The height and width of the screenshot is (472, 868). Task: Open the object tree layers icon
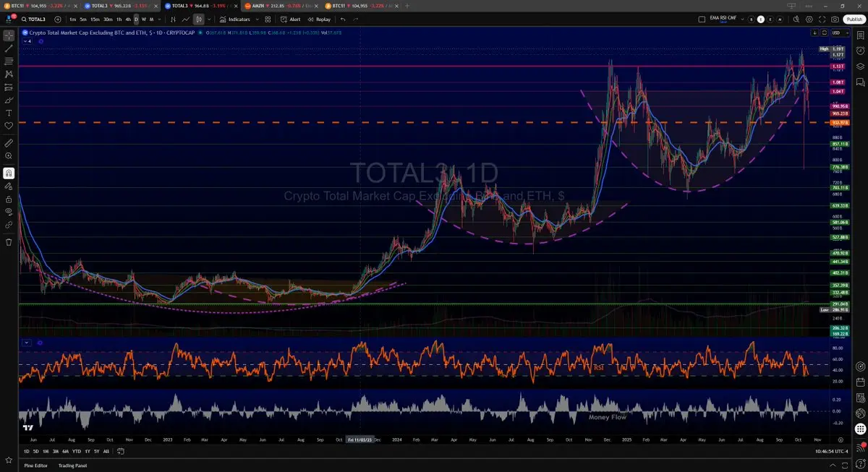860,66
